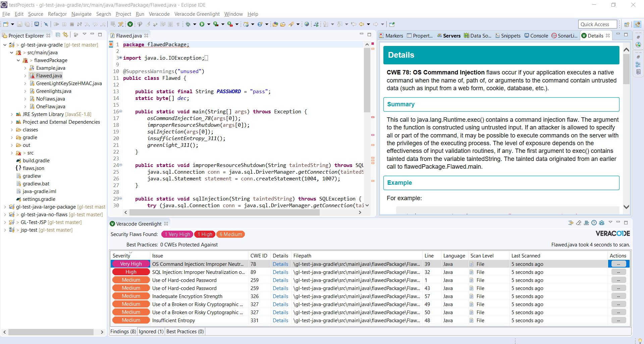
Task: Click the Very High severity filter badge
Action: tap(177, 234)
